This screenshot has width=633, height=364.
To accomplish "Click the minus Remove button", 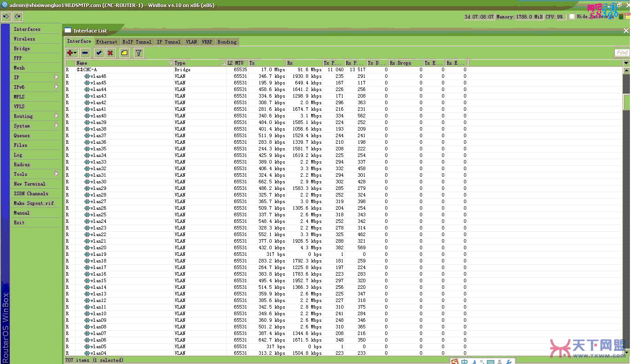I will (85, 53).
